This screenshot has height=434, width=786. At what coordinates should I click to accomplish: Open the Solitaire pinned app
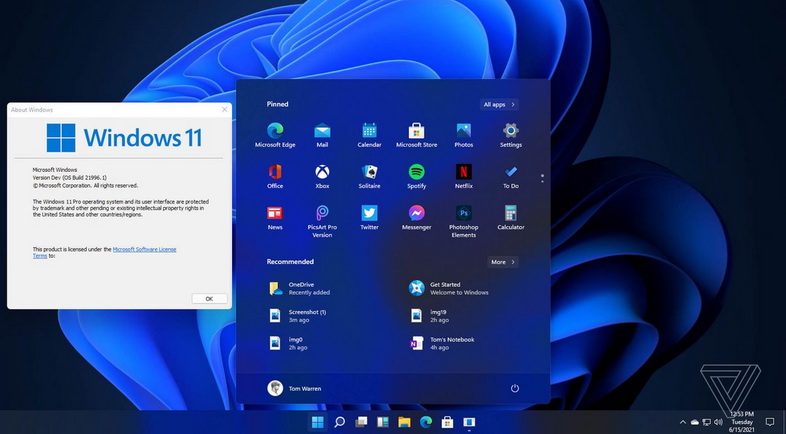tap(369, 172)
